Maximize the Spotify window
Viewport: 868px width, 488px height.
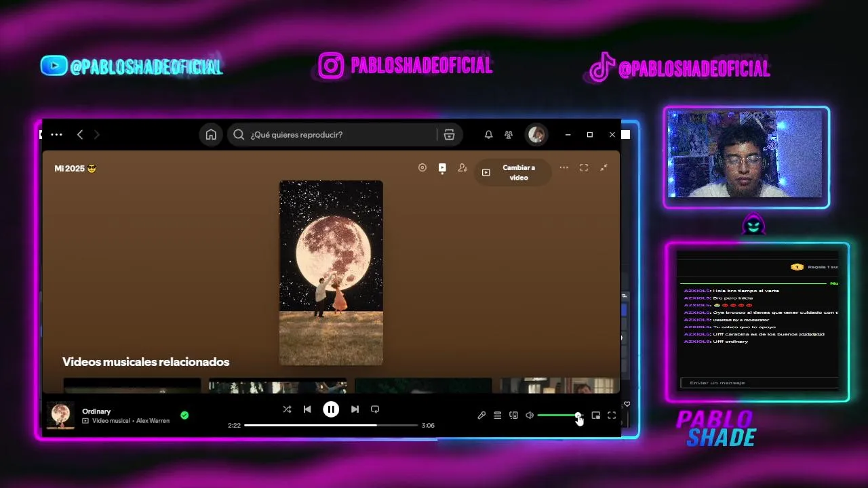[590, 135]
